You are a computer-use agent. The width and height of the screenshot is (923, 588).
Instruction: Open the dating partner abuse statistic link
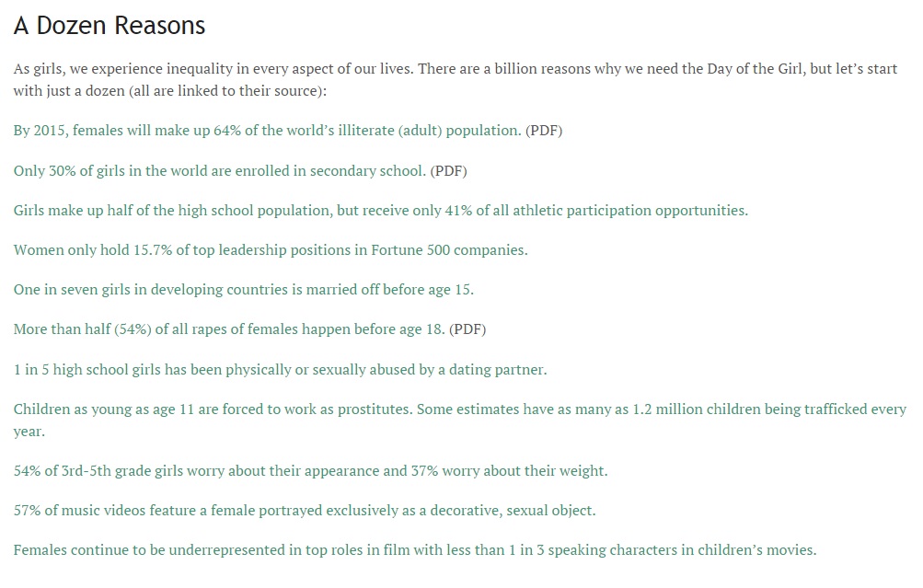279,370
